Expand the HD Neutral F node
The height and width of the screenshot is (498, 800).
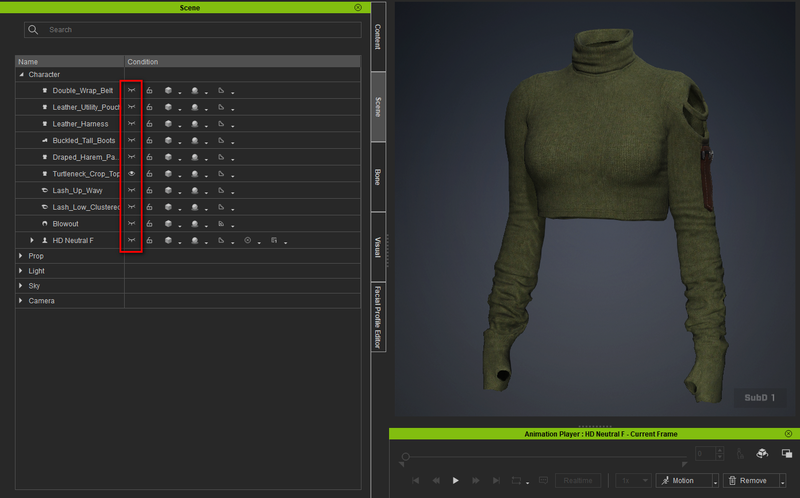click(32, 240)
